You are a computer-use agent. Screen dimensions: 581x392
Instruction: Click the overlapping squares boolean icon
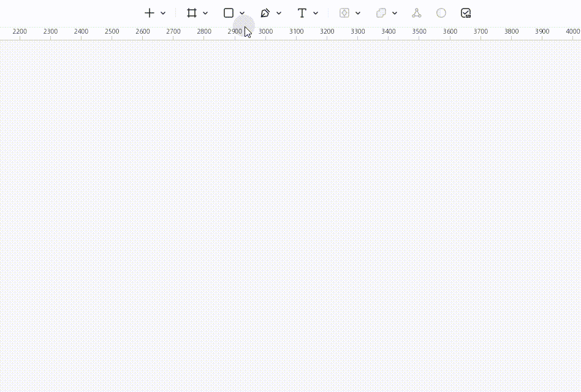pos(381,13)
